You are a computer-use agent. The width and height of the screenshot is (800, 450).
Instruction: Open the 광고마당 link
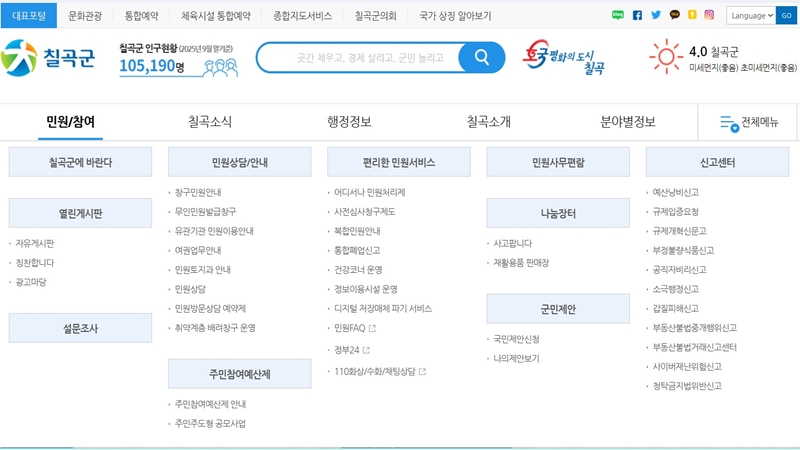31,282
